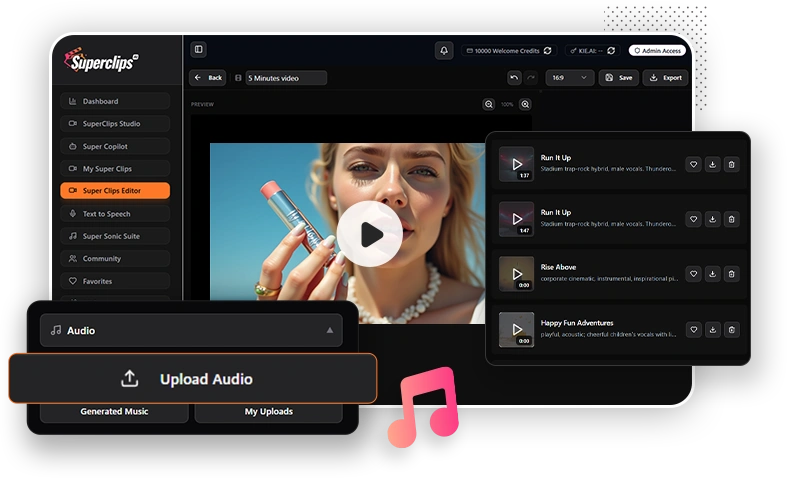Select Super Clips Editor in the sidebar
787x478 pixels.
[x=115, y=191]
